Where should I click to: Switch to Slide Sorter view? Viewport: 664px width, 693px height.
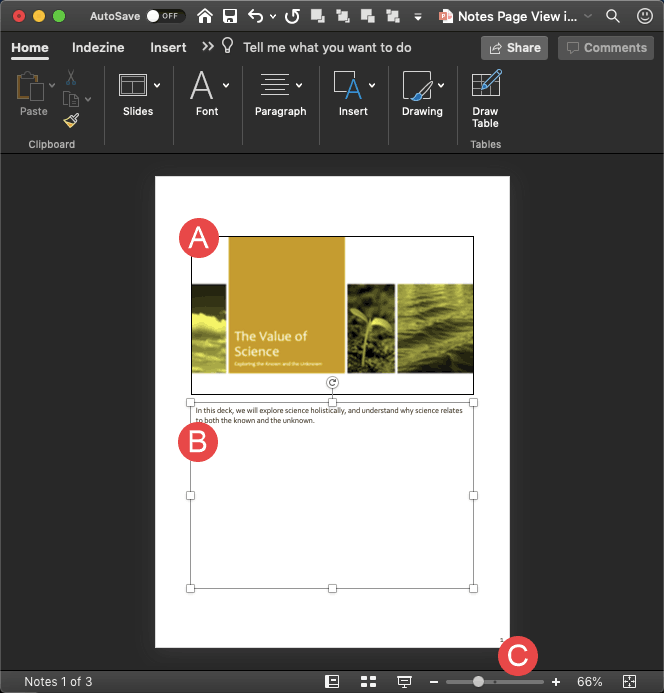coord(368,682)
